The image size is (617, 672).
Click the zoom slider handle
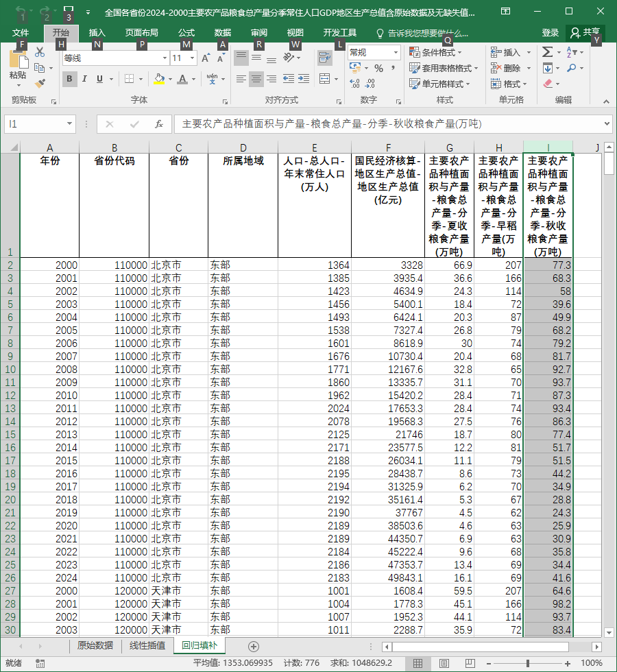(528, 663)
